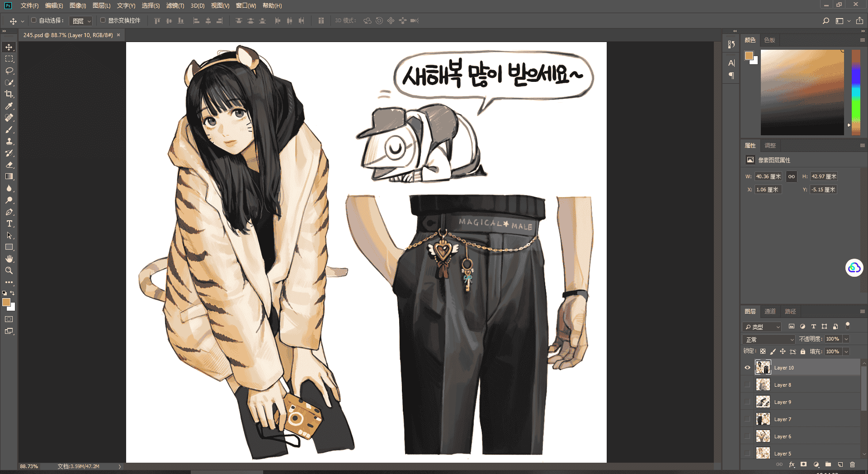Open the opacity 100% dropdown arrow
The image size is (868, 474).
(846, 339)
